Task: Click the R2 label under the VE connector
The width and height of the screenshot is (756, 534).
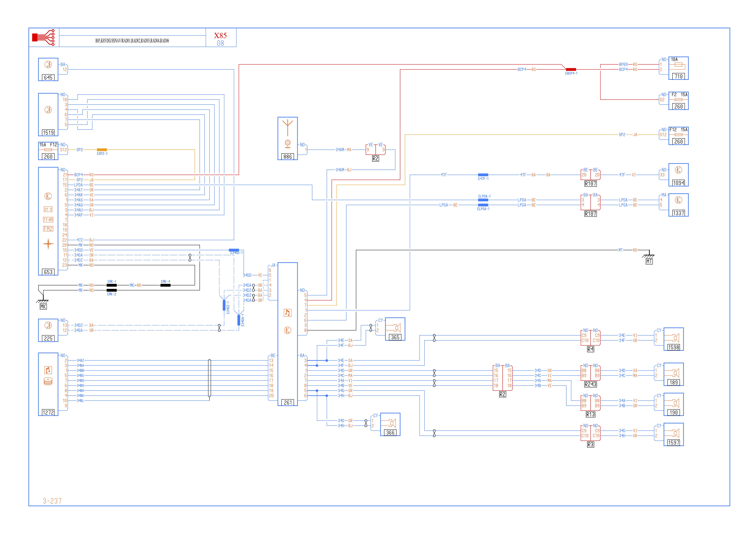Action: pyautogui.click(x=375, y=159)
